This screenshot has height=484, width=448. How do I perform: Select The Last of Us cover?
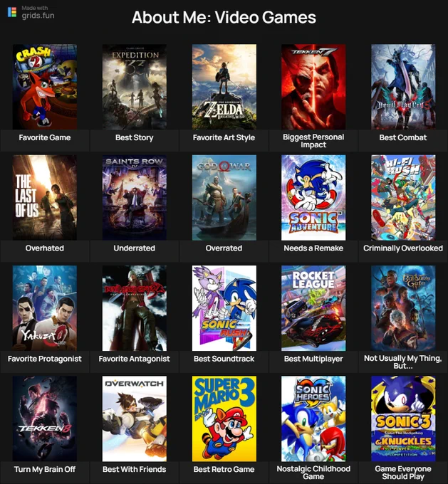pyautogui.click(x=45, y=198)
